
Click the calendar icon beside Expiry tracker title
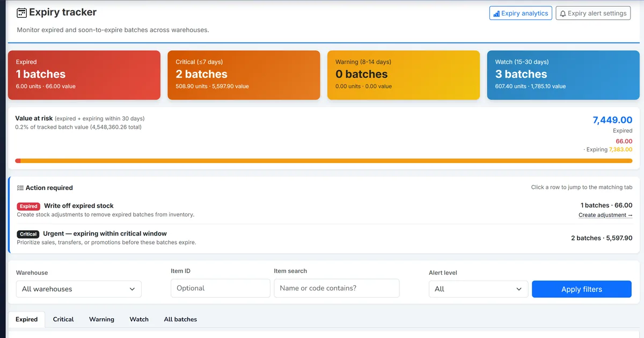(21, 13)
